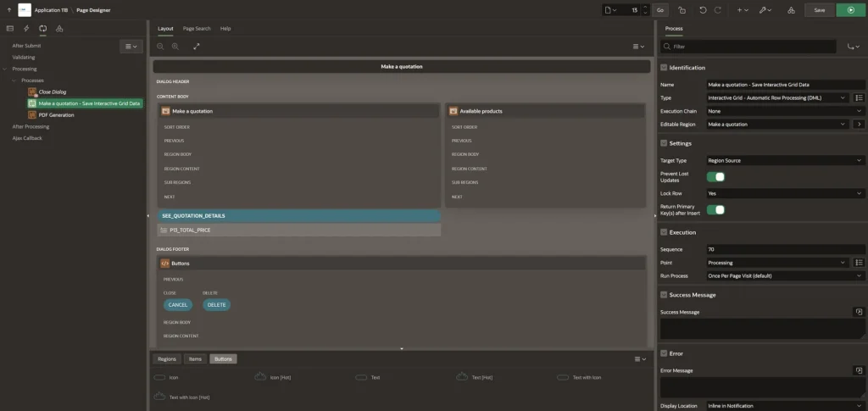Click the Save button
The image size is (868, 411).
tap(819, 10)
